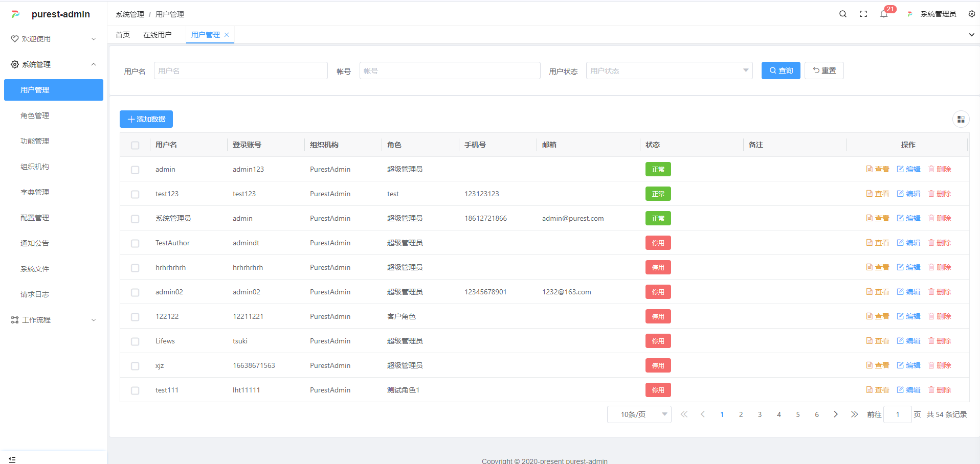Select the checkbox for user xjz
Screen dimensions: 980x464
pyautogui.click(x=135, y=366)
